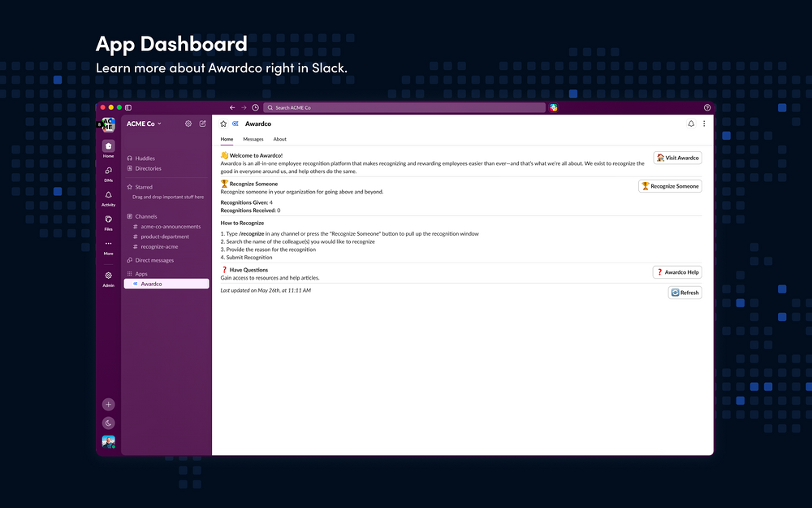Collapse the Channels section

(x=142, y=217)
